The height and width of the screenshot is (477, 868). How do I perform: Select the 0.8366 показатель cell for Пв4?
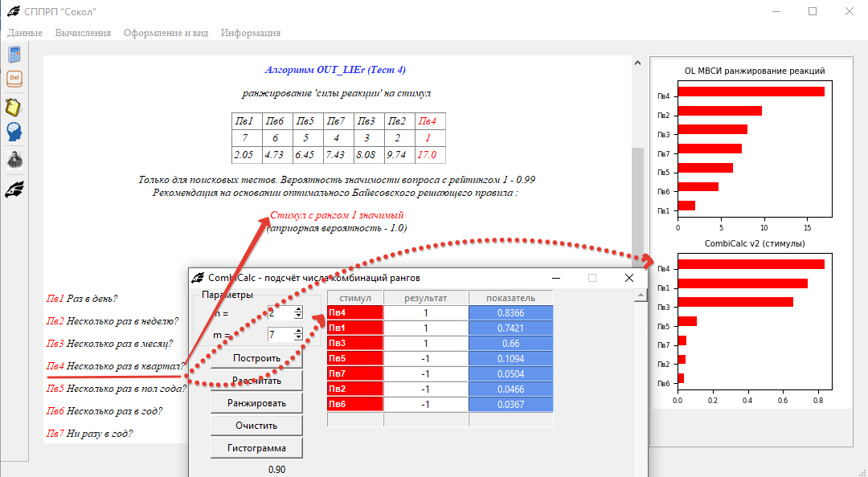[510, 313]
